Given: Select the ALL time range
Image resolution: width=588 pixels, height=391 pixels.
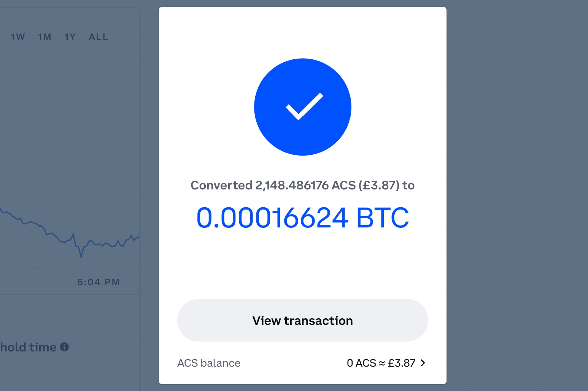Looking at the screenshot, I should pyautogui.click(x=99, y=37).
